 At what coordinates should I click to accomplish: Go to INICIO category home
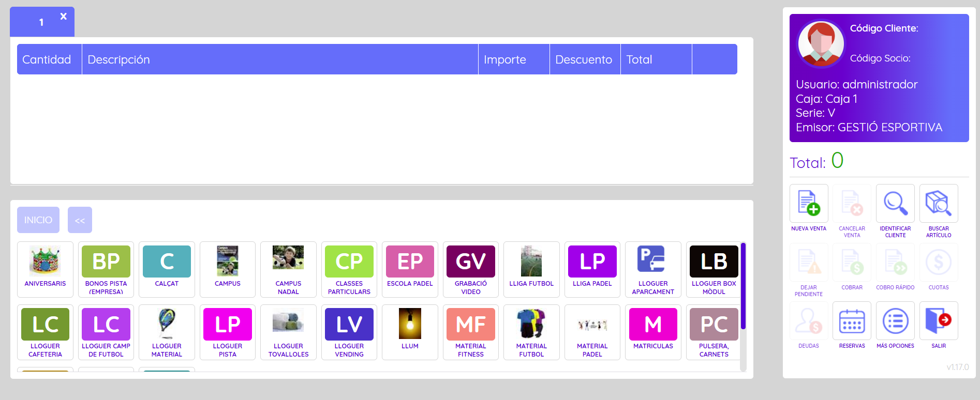pyautogui.click(x=38, y=220)
